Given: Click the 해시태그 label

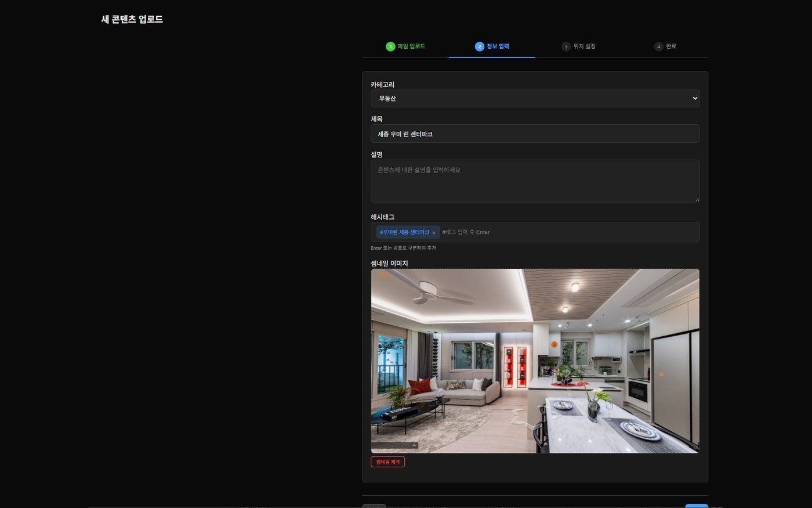Looking at the screenshot, I should 382,217.
